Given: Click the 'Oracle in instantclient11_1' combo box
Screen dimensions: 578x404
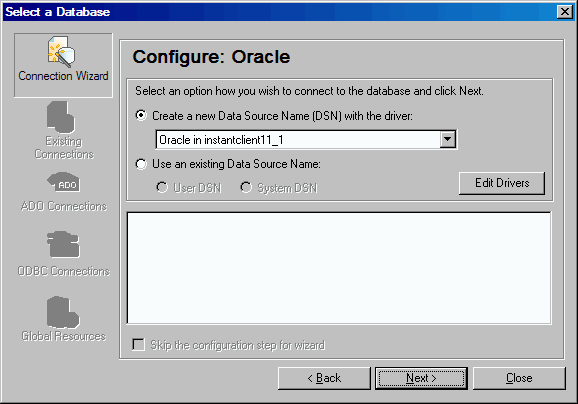Looking at the screenshot, I should [x=306, y=139].
